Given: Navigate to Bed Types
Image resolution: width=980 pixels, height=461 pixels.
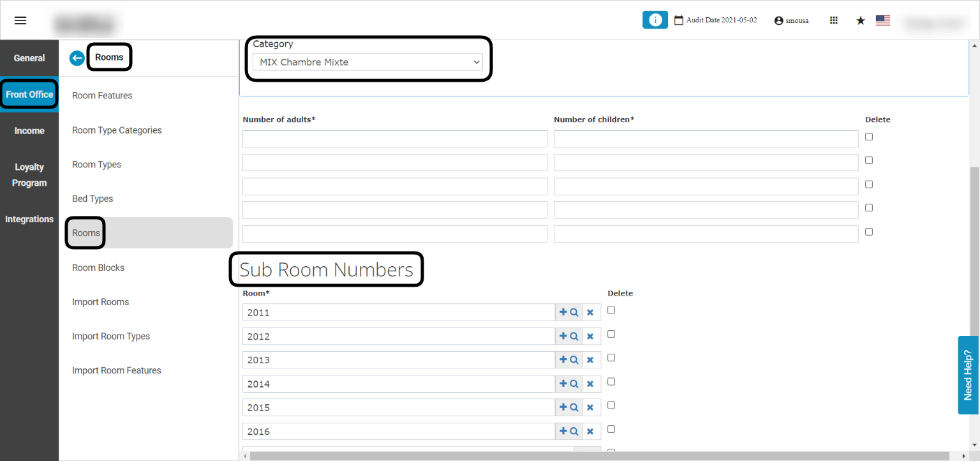Looking at the screenshot, I should [93, 199].
